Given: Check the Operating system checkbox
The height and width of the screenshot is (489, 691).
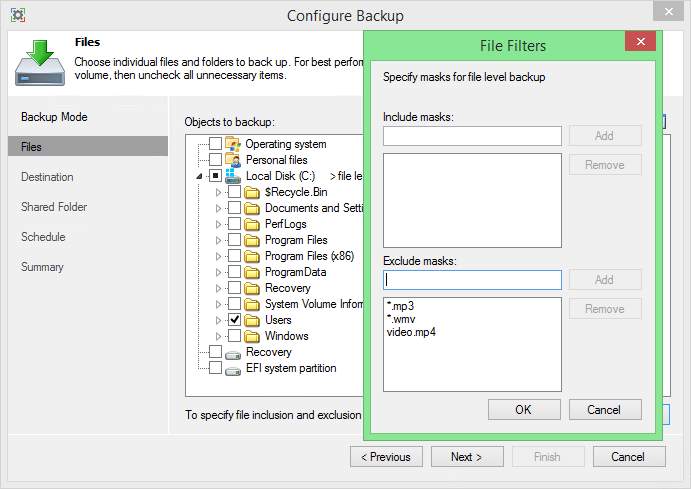Looking at the screenshot, I should 215,144.
